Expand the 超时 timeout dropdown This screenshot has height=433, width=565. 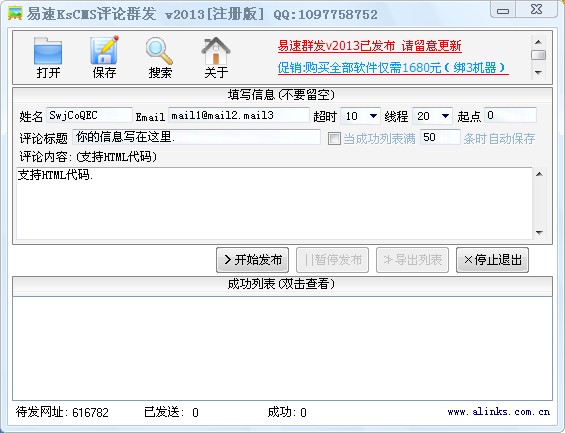point(373,116)
